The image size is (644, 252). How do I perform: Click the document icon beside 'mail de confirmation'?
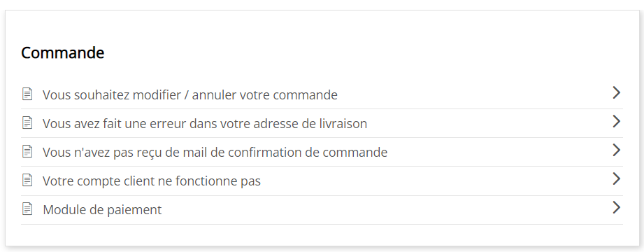(27, 152)
